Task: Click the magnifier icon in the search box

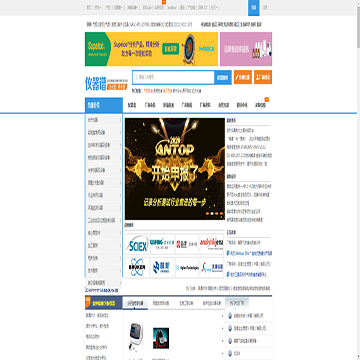Action: pyautogui.click(x=136, y=77)
